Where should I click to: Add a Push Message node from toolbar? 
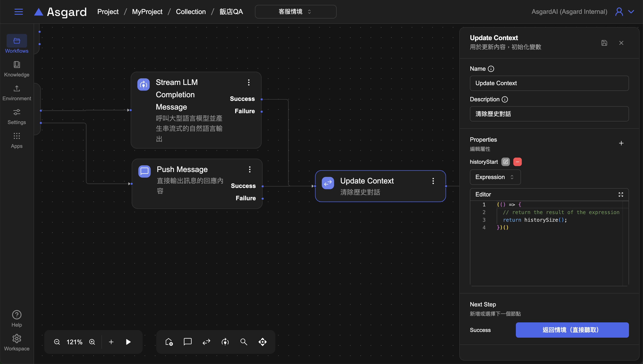pyautogui.click(x=188, y=342)
